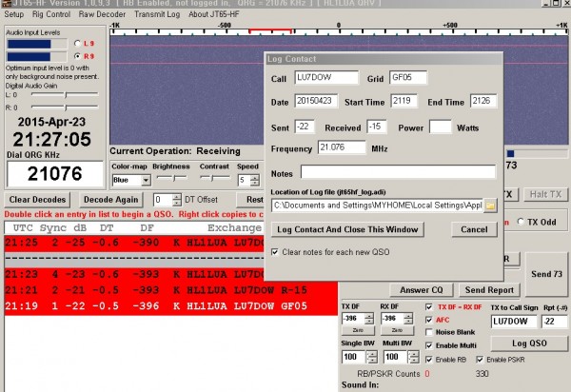Image resolution: width=571 pixels, height=392 pixels.
Task: Click the Received report field
Action: [377, 127]
